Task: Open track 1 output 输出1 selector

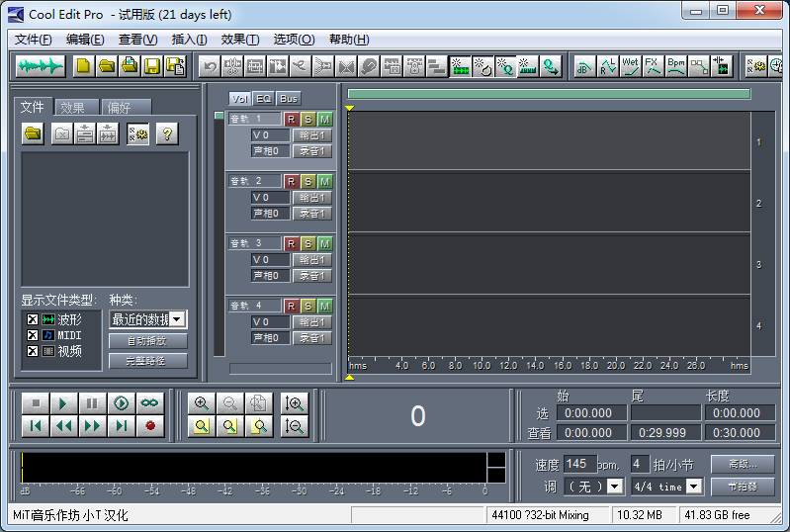Action: (x=312, y=135)
